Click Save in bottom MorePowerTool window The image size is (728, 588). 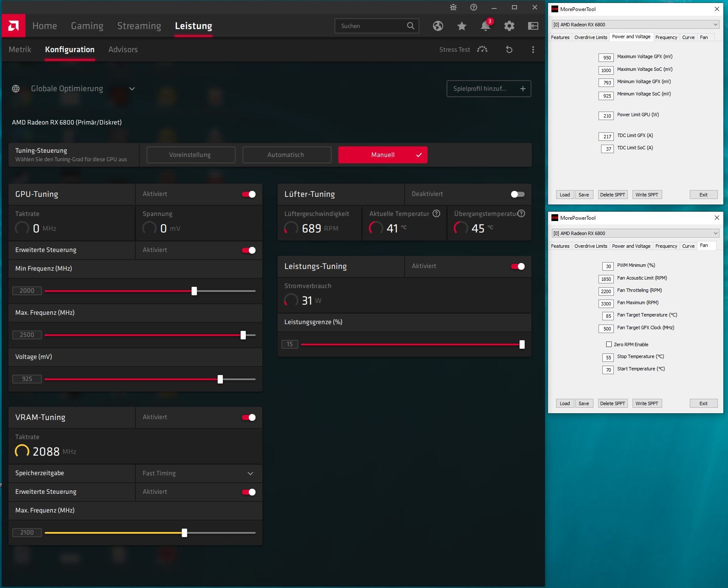pos(584,403)
